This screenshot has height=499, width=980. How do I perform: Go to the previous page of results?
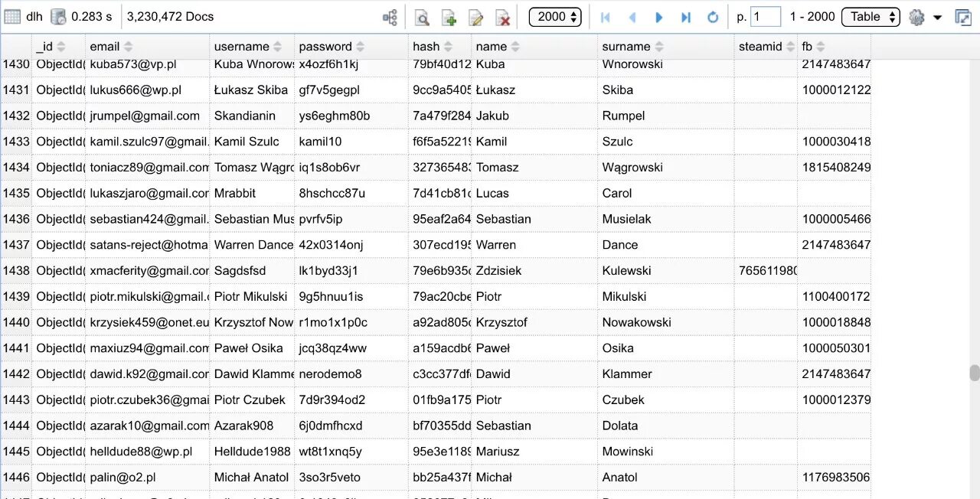(632, 17)
